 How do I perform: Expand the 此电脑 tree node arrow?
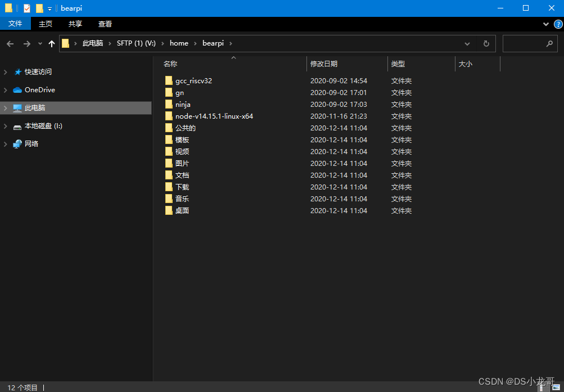[x=6, y=108]
